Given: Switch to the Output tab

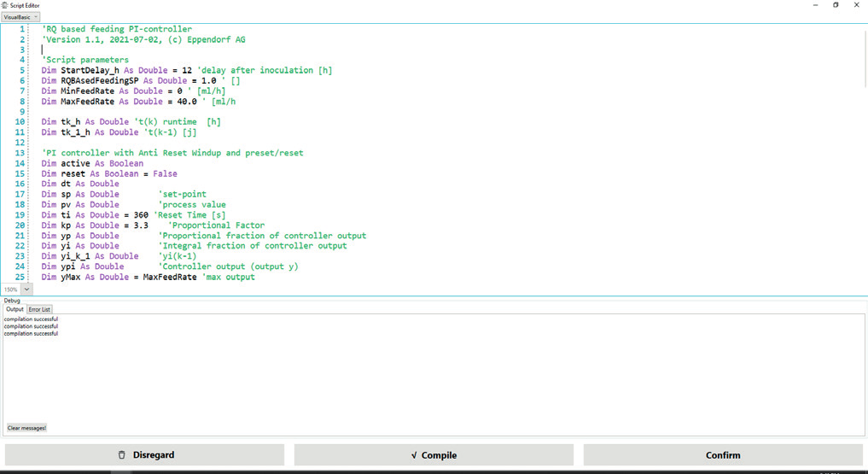Looking at the screenshot, I should pos(15,309).
